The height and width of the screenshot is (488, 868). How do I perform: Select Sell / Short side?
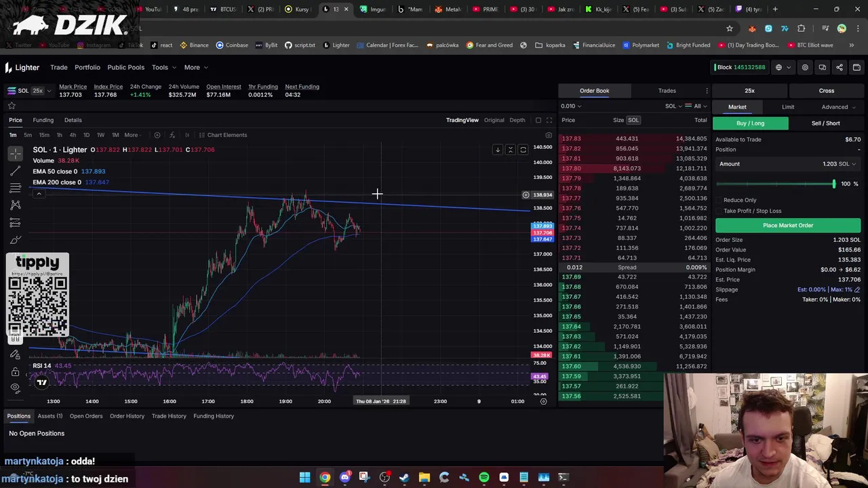point(825,123)
